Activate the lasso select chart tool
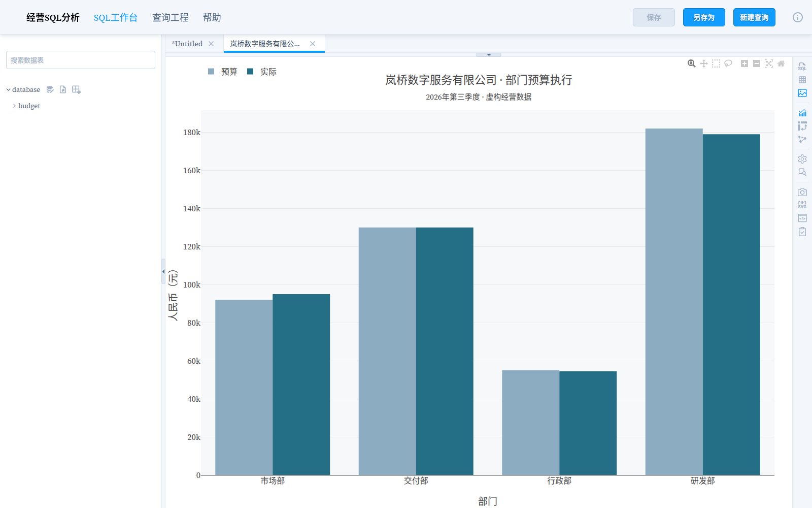Image resolution: width=812 pixels, height=508 pixels. click(x=728, y=63)
